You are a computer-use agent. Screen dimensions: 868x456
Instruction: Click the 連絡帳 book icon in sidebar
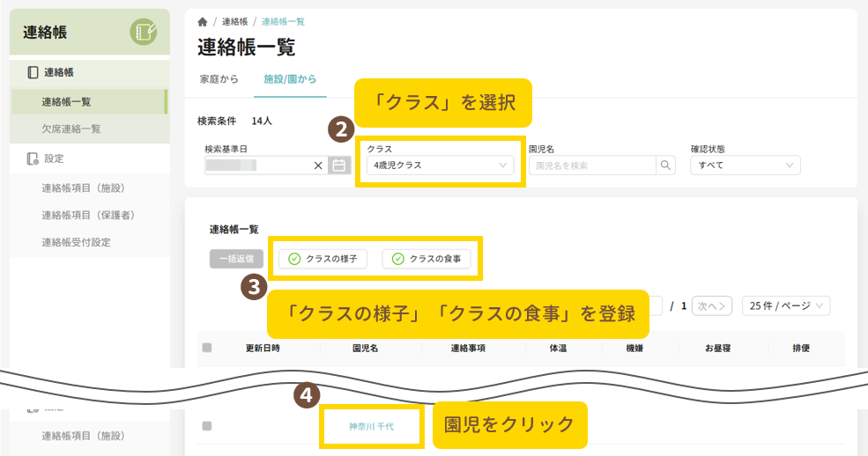point(33,72)
